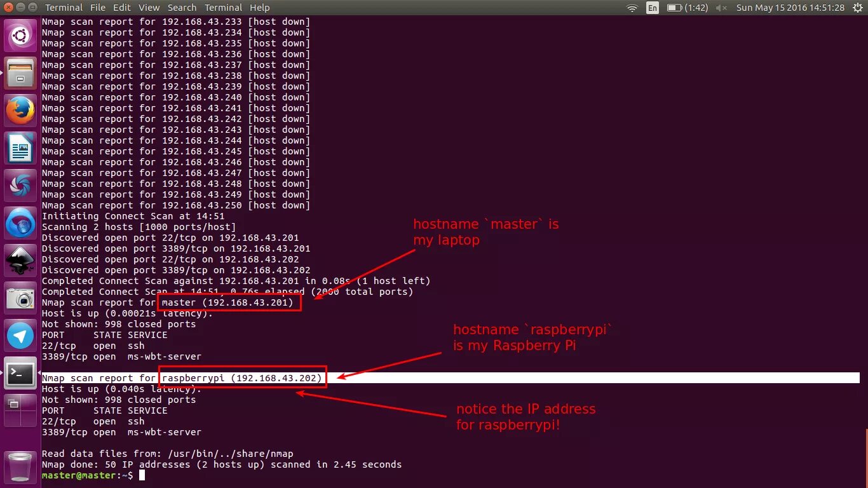Click 'Completed Connect Scan against 192.168.43.201' line
The image size is (868, 488).
click(236, 281)
